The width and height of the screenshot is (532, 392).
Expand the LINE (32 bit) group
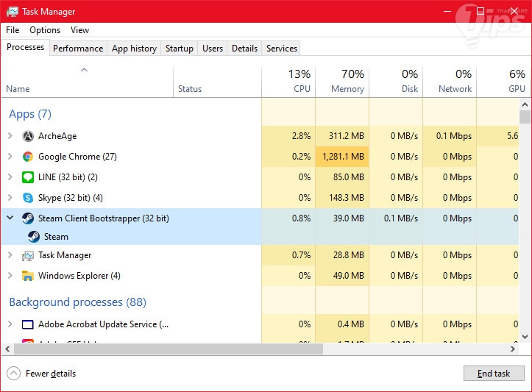pos(10,177)
